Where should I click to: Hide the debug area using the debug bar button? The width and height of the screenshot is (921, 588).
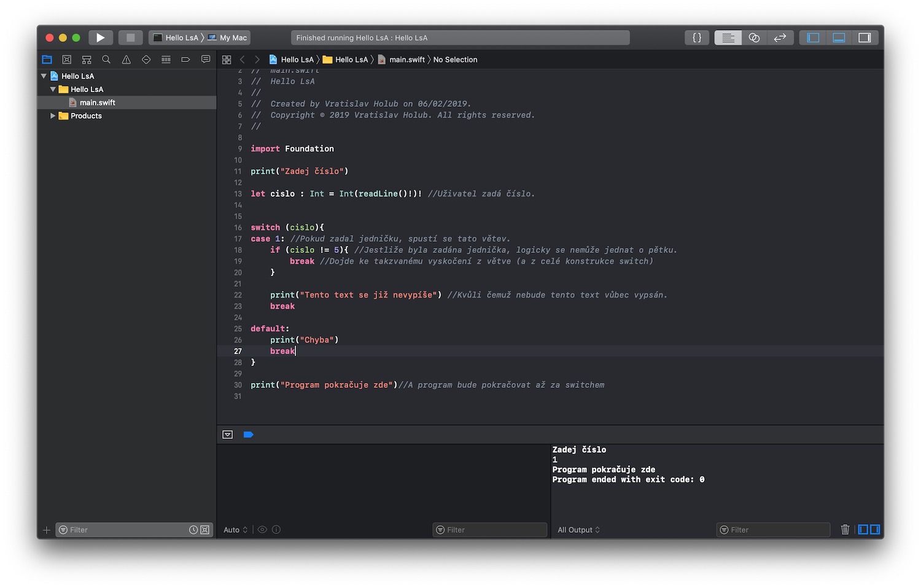pos(228,435)
